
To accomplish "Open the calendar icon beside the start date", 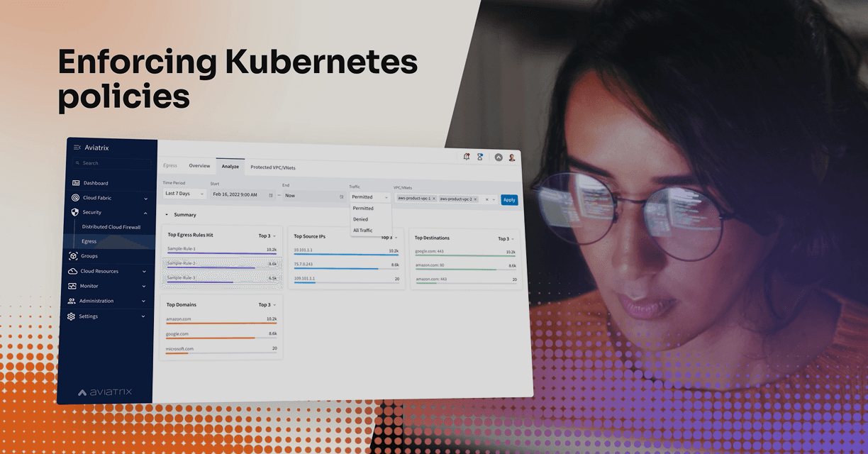I will tap(270, 195).
